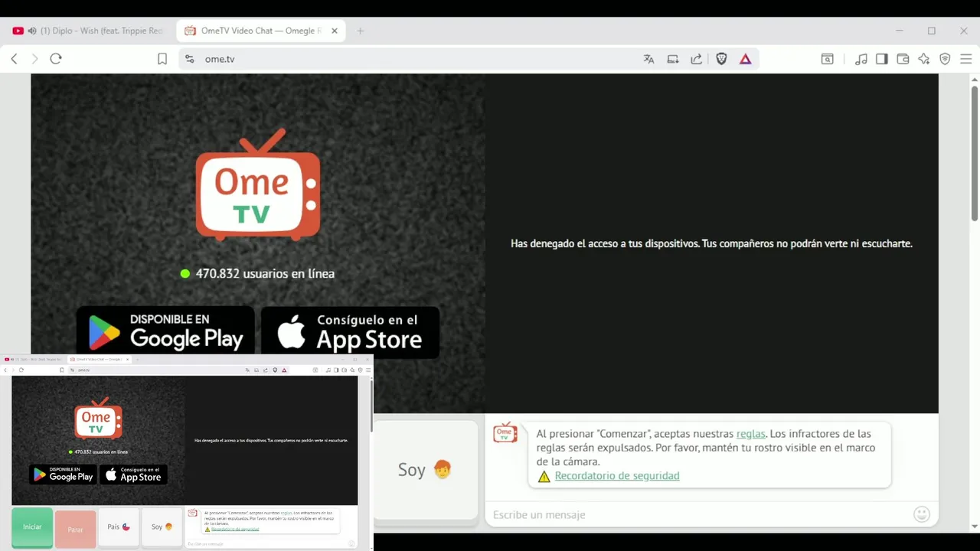Viewport: 980px width, 551px height.
Task: Open the translate page option
Action: pos(649,59)
